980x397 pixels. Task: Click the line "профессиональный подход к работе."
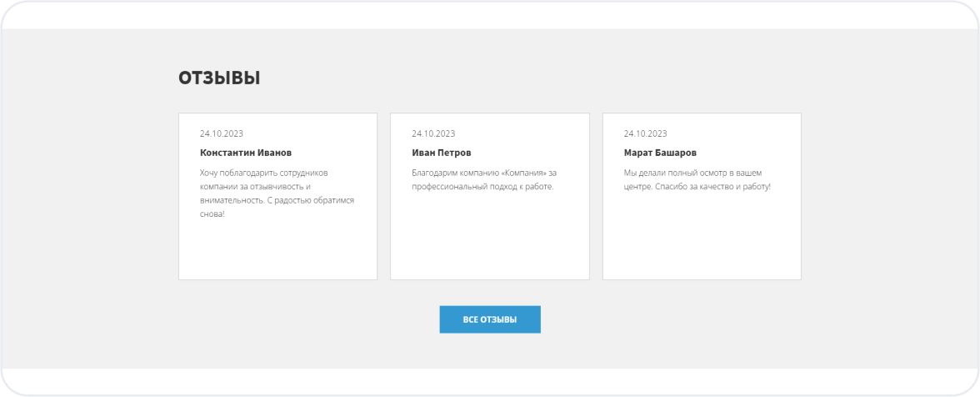pyautogui.click(x=482, y=186)
